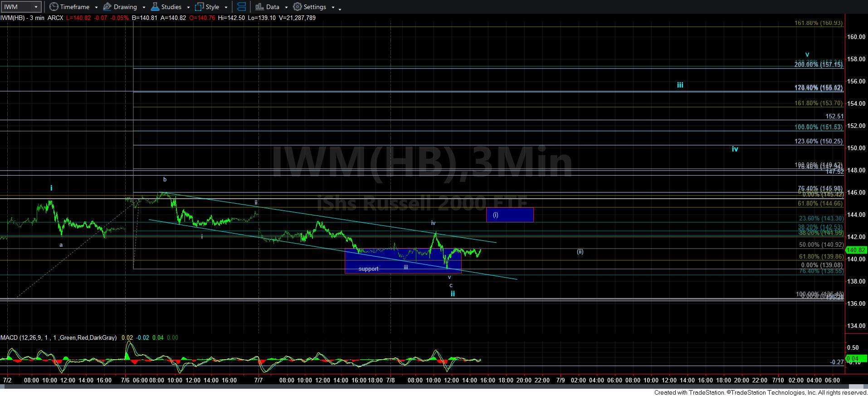Open the Drawing tools button
This screenshot has width=868, height=396.
(120, 7)
